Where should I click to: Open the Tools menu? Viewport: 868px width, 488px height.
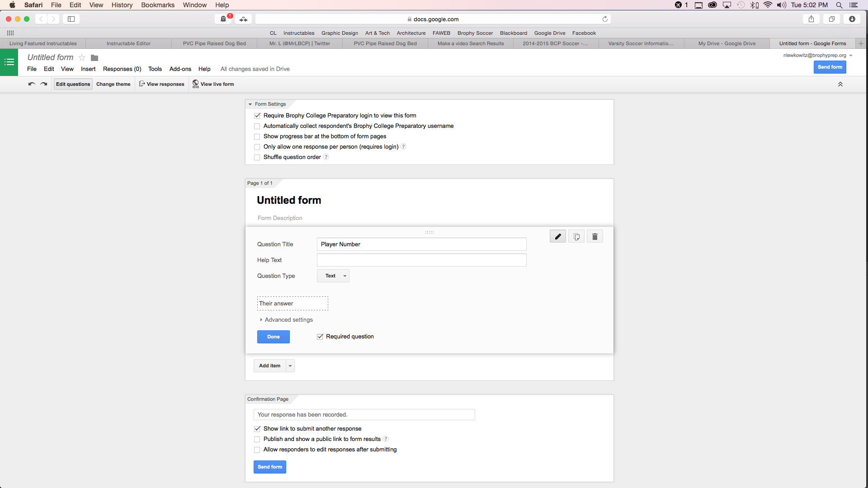155,69
